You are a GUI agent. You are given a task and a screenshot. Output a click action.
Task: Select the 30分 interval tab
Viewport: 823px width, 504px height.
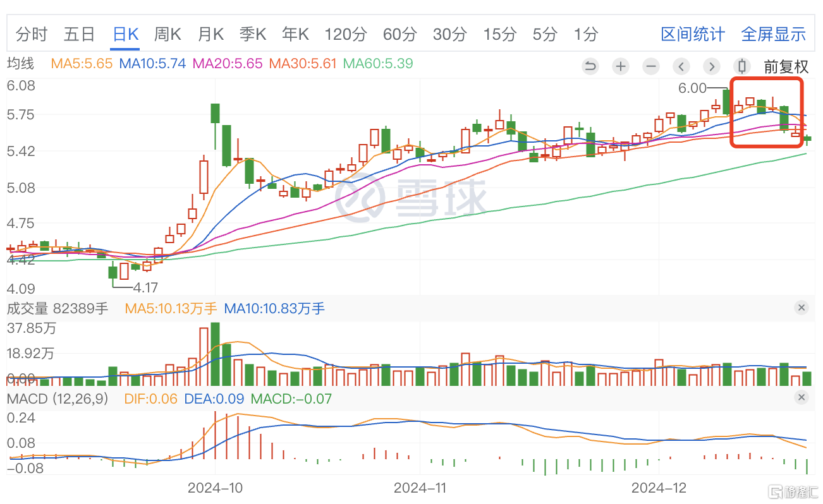pos(450,34)
